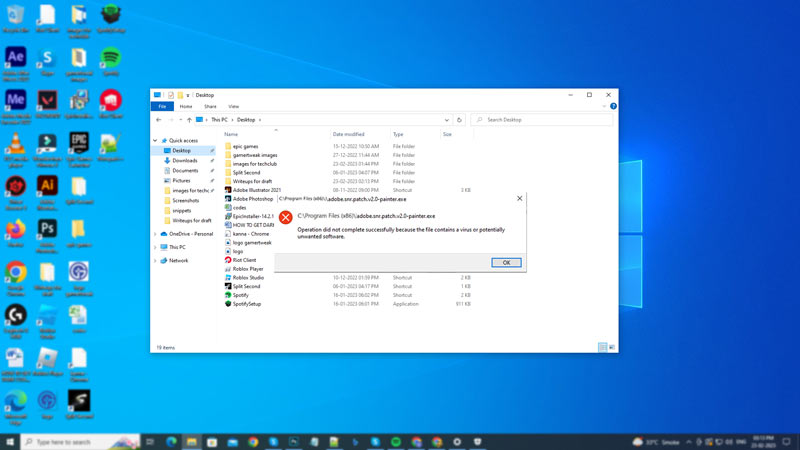Open the Share ribbon tab
Viewport: 800px width, 450px height.
pyautogui.click(x=210, y=107)
